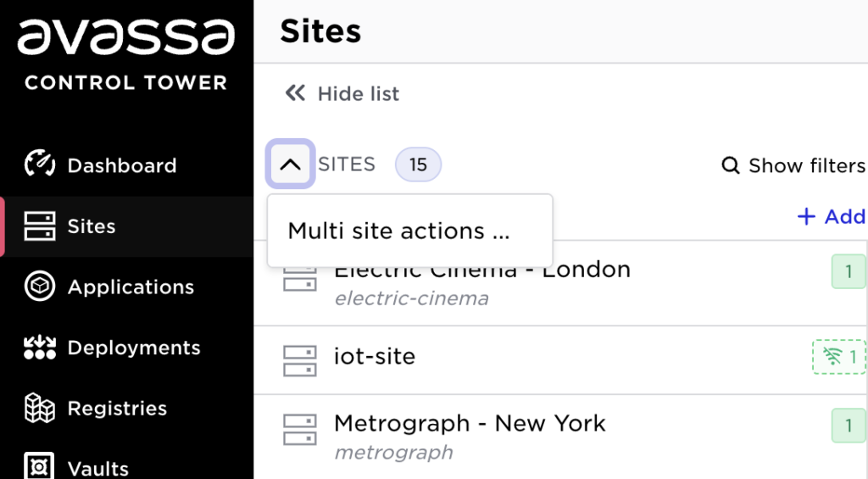
Task: Select the iot-site row
Action: (x=560, y=360)
